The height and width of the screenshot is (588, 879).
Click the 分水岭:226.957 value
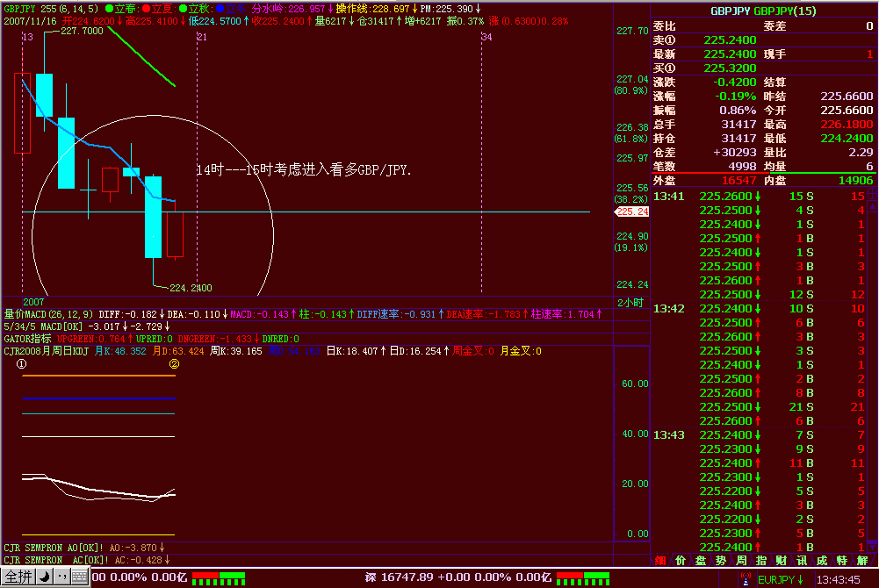(x=288, y=9)
